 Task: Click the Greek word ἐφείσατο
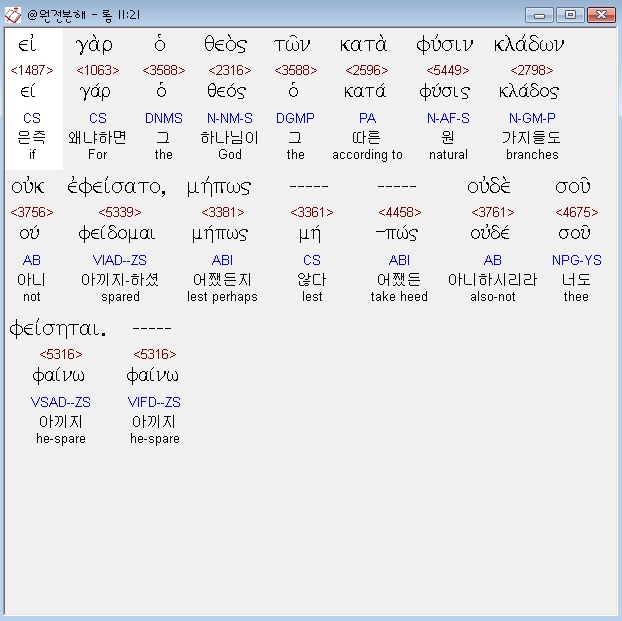[117, 186]
